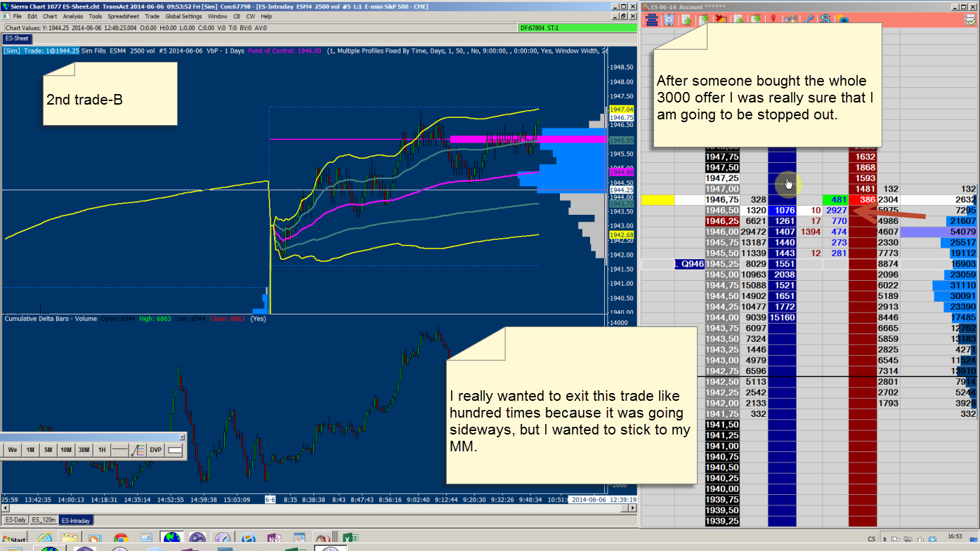The width and height of the screenshot is (980, 551).
Task: Set chart timeframe to 5M
Action: click(x=48, y=450)
